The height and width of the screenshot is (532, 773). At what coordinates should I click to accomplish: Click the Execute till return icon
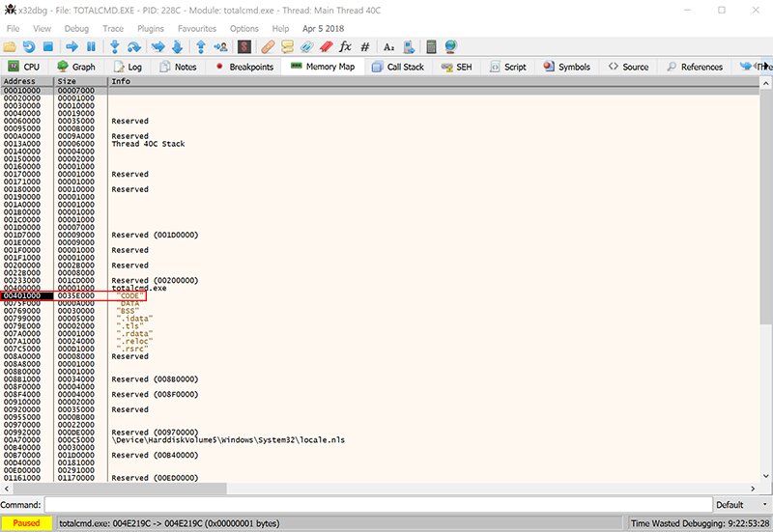[201, 46]
